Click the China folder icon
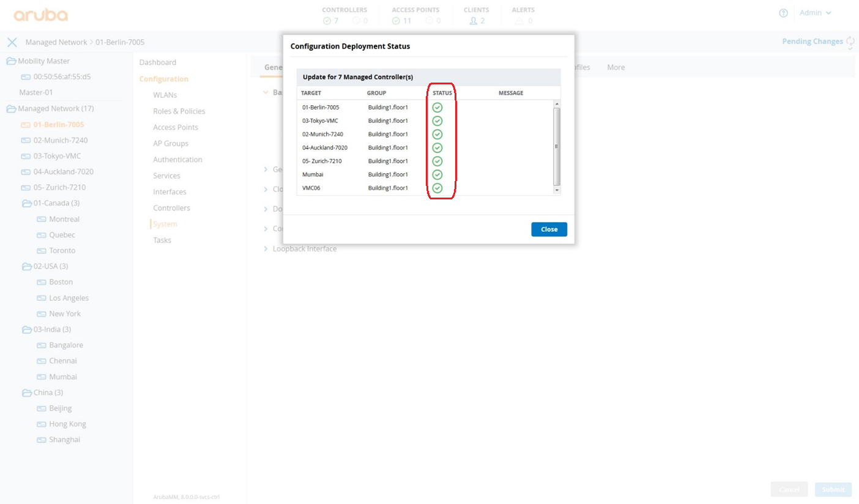The image size is (859, 504). click(27, 393)
